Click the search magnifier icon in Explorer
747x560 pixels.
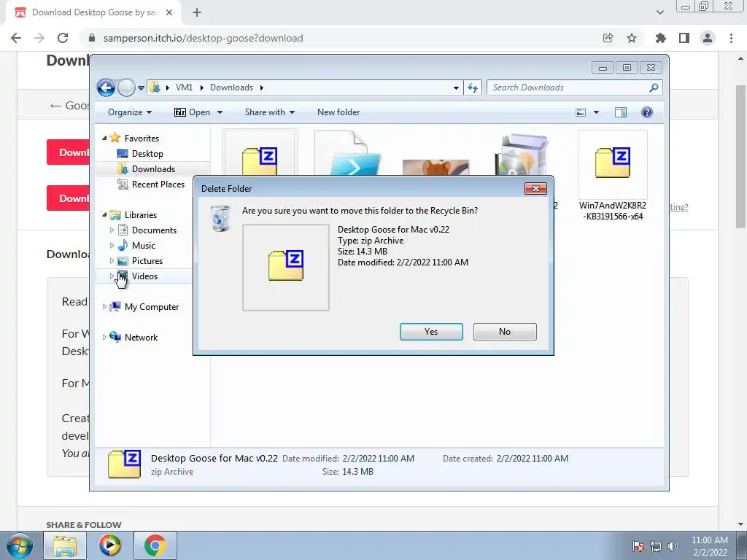(654, 87)
